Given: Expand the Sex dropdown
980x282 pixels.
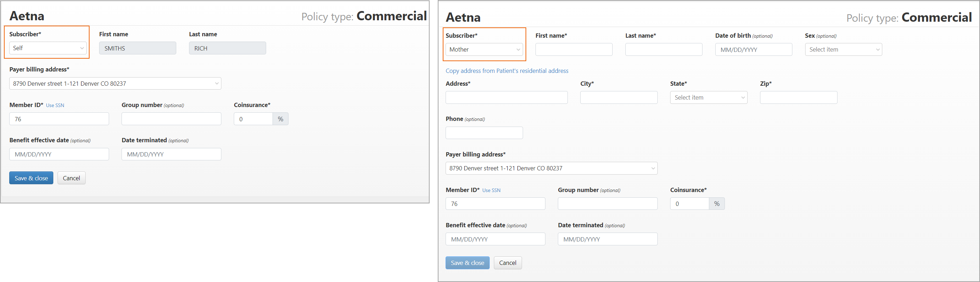Looking at the screenshot, I should coord(843,49).
